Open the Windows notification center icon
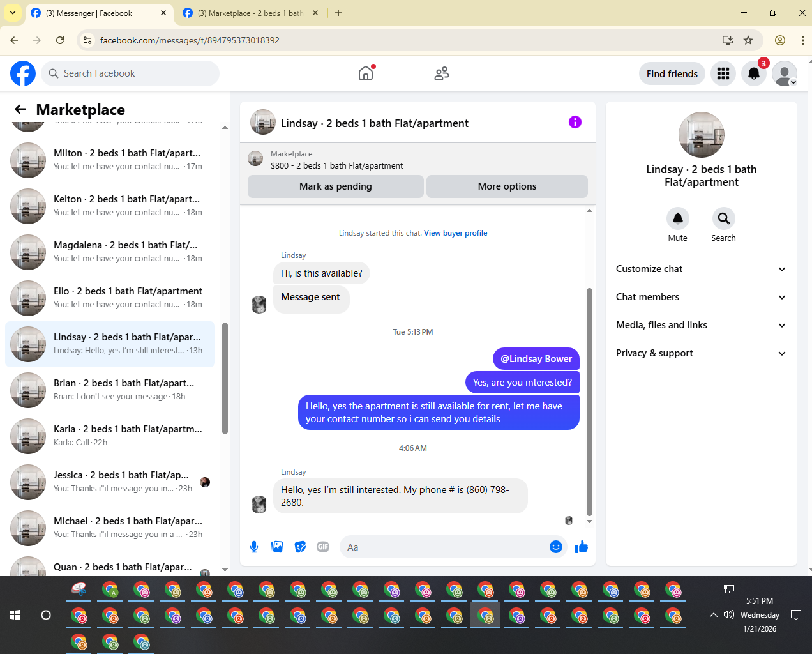The width and height of the screenshot is (812, 654). [796, 615]
